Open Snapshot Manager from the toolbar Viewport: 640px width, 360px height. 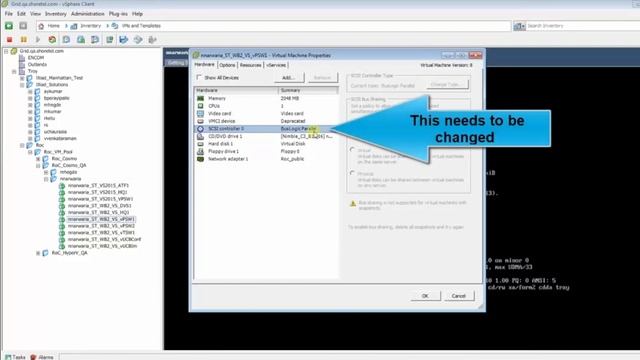coord(95,40)
